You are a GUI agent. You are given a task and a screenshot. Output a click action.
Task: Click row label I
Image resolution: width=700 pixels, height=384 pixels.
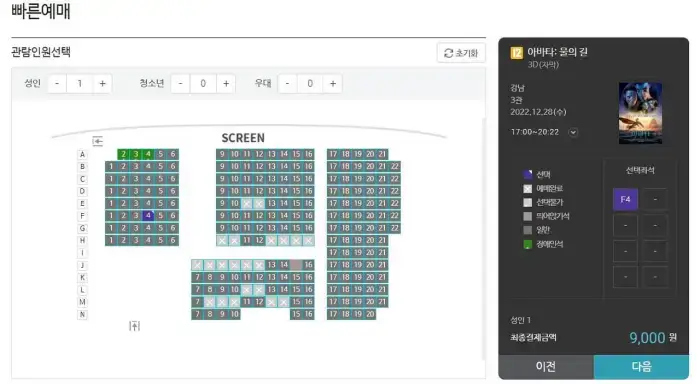[x=82, y=253]
